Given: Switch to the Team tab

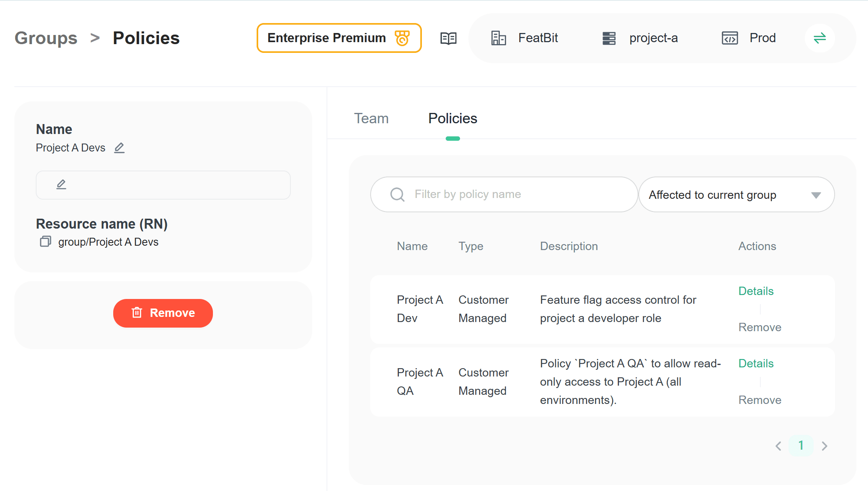Looking at the screenshot, I should (x=371, y=118).
